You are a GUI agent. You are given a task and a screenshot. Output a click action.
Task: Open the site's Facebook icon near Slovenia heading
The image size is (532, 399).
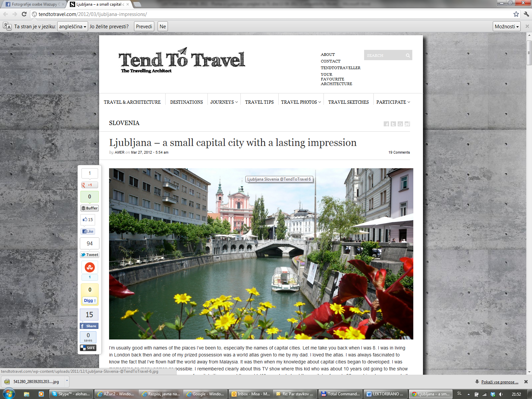[386, 124]
